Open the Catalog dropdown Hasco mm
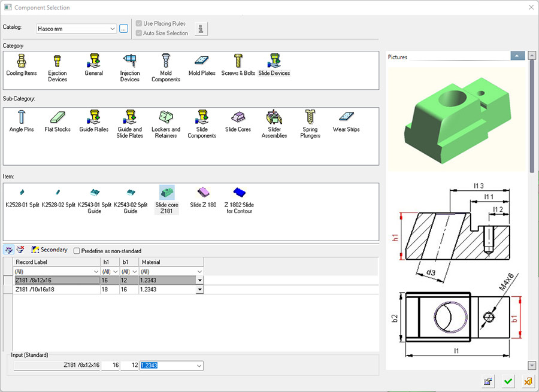 click(x=76, y=29)
